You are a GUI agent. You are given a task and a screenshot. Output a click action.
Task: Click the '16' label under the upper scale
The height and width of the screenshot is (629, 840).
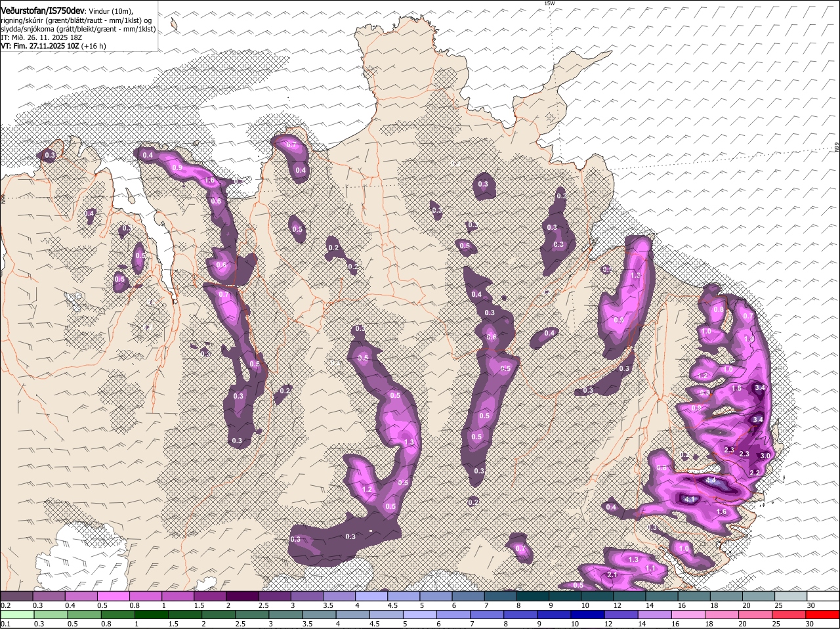coord(682,605)
